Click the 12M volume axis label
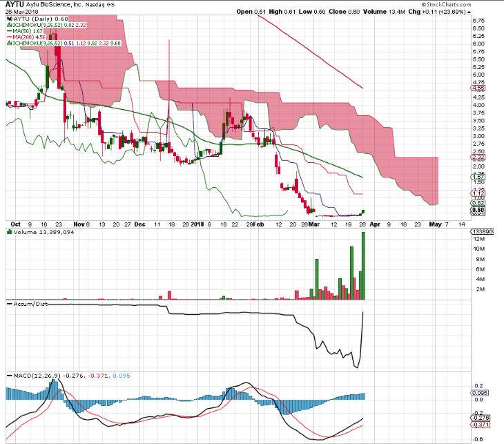 point(481,239)
